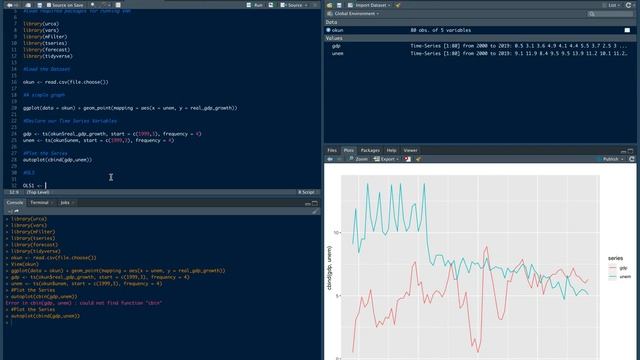Show document outline icon

[x=315, y=5]
